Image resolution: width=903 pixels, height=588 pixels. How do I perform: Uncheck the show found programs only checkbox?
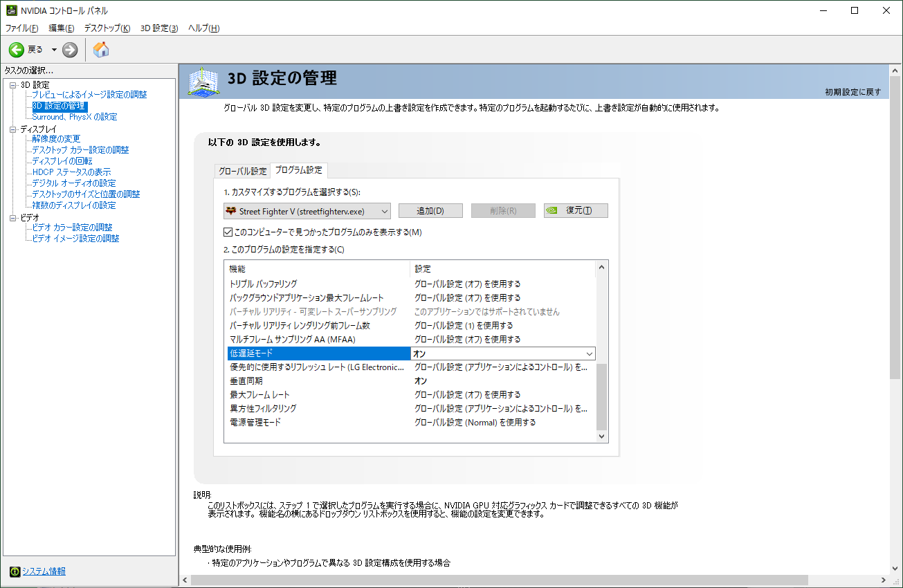pyautogui.click(x=228, y=232)
